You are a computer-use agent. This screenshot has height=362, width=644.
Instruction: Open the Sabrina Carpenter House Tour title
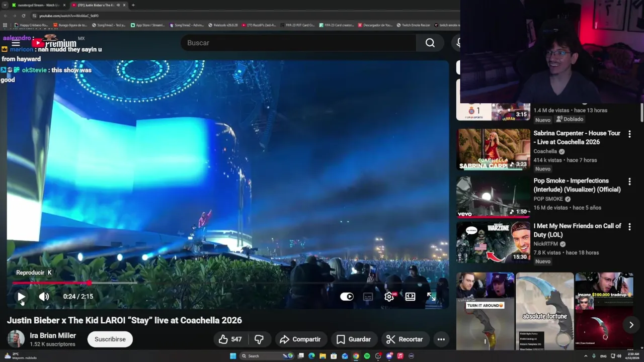pos(577,137)
